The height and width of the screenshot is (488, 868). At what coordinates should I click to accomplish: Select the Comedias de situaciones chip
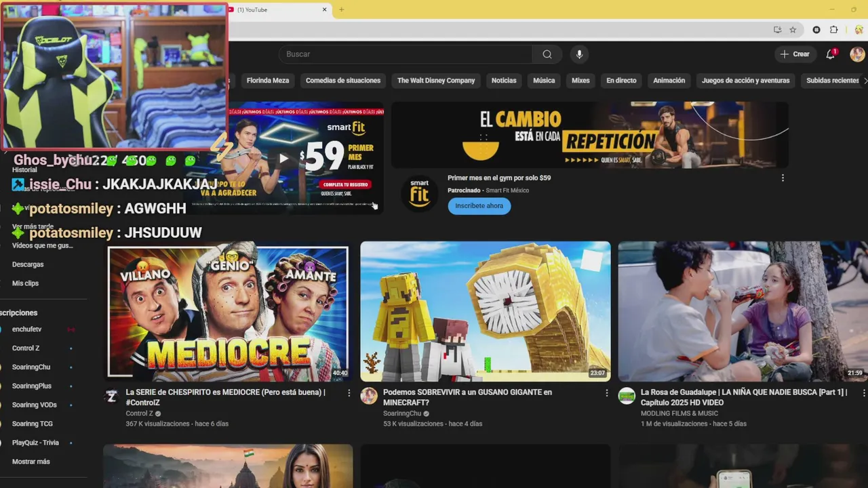(343, 81)
